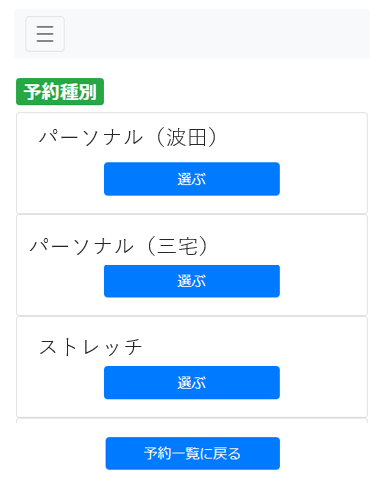Toggle the collapsed navbar with three-line icon
The width and height of the screenshot is (380, 500).
click(x=45, y=34)
